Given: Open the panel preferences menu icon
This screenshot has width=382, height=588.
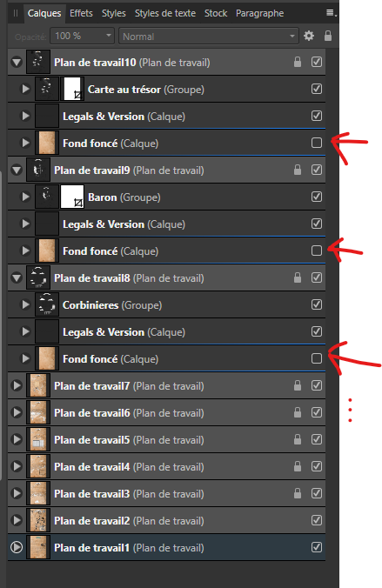Looking at the screenshot, I should (x=331, y=13).
